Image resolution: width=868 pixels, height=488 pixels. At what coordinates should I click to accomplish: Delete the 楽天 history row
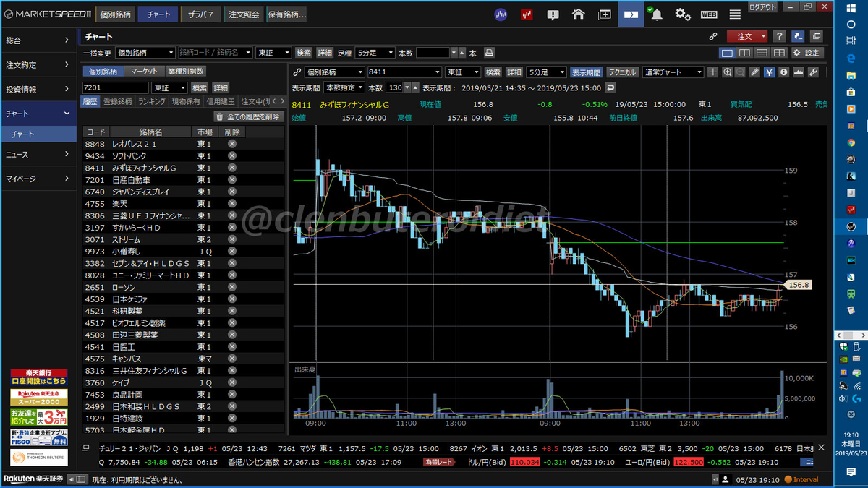pyautogui.click(x=232, y=203)
